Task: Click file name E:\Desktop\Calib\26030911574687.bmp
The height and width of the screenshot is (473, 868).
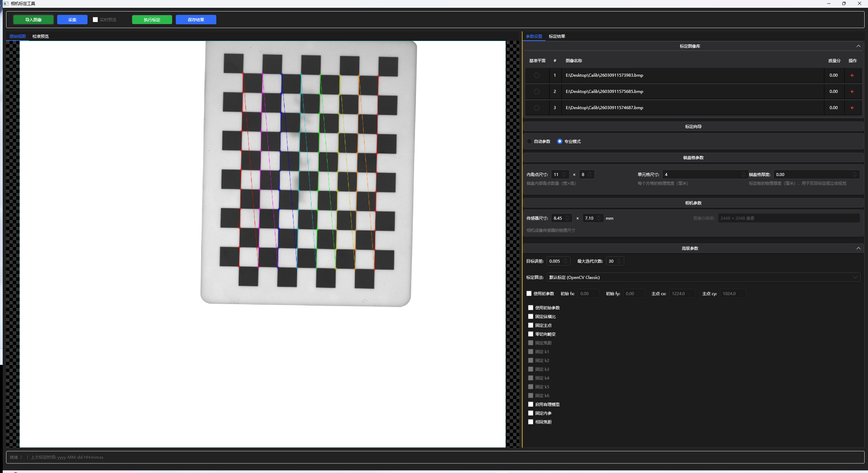Action: [604, 108]
